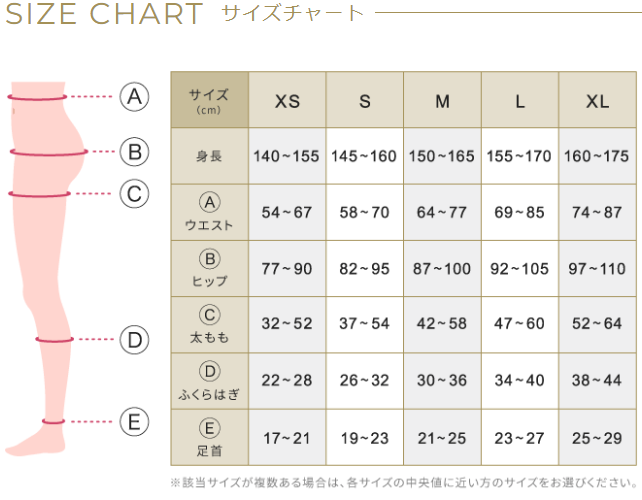The height and width of the screenshot is (500, 642).
Task: Select the S size column header
Action: [365, 101]
